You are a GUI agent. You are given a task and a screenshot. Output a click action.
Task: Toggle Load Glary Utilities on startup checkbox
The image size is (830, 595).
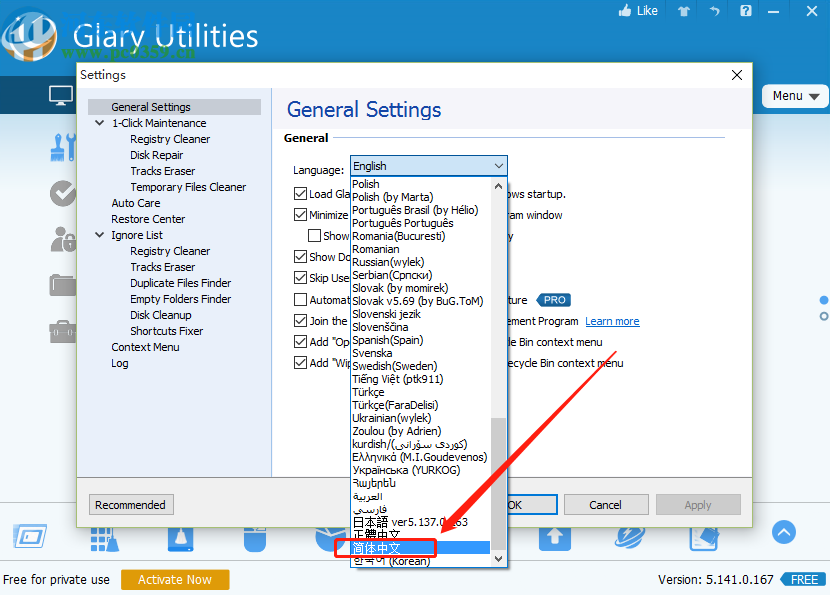pos(300,194)
